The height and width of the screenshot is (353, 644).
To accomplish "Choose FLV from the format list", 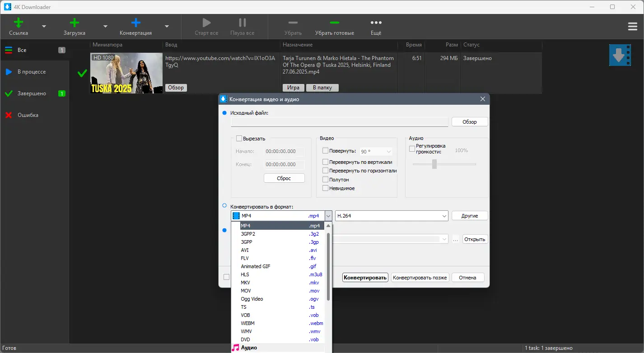I will (278, 258).
